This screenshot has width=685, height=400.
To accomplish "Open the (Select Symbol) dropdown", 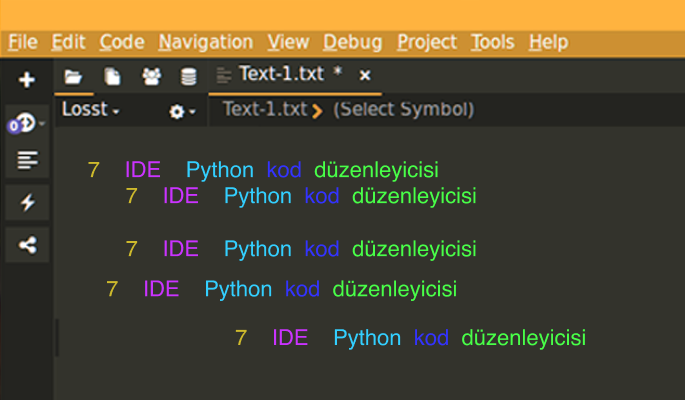I will [x=403, y=109].
